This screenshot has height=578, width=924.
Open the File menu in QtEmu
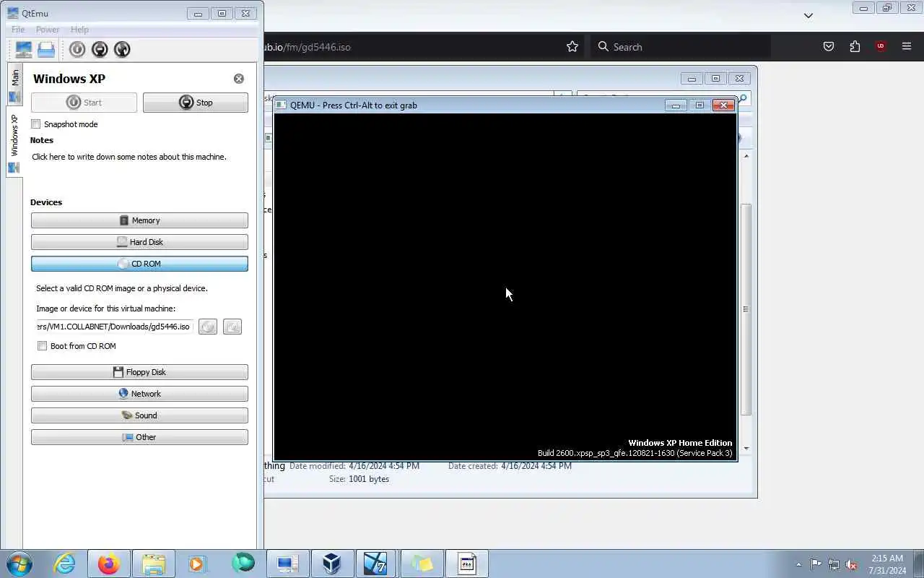[18, 30]
